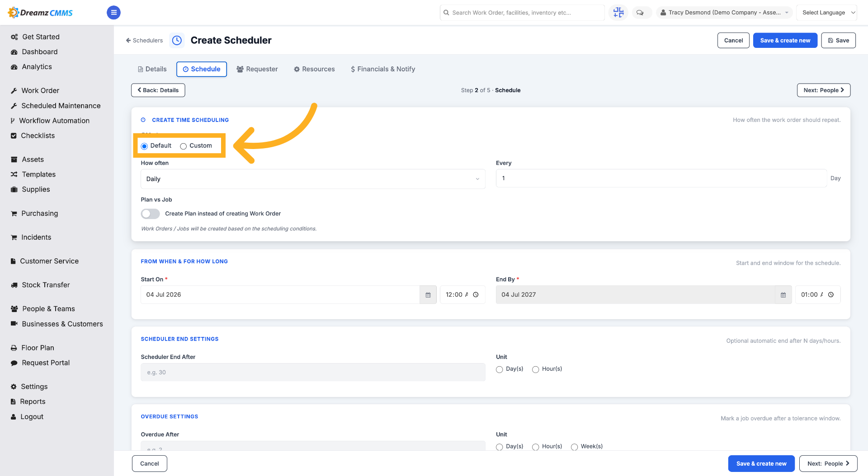Click the Checklists check icon
The image size is (868, 476).
coord(14,136)
